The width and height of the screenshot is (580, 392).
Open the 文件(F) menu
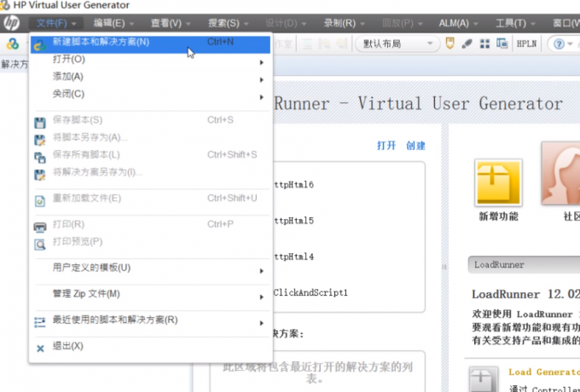pyautogui.click(x=55, y=23)
